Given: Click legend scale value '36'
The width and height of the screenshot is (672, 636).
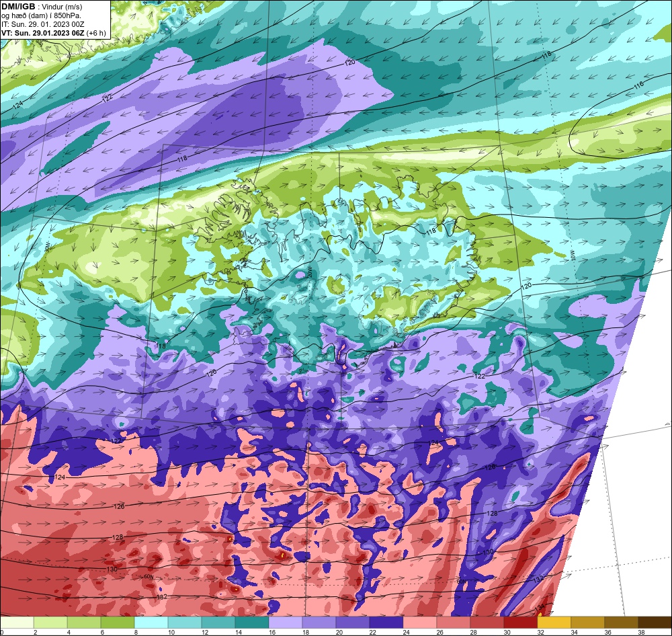Looking at the screenshot, I should click(607, 632).
